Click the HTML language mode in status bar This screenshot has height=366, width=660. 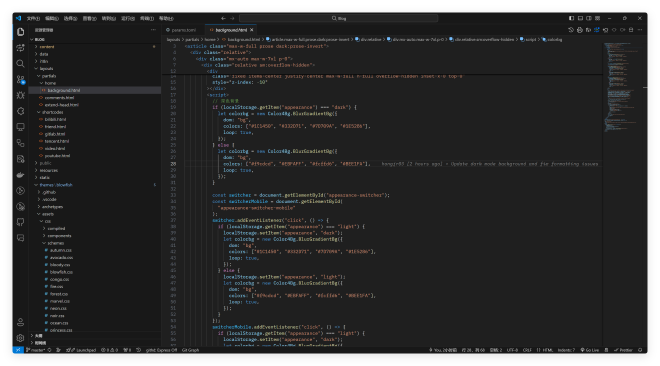coord(548,350)
